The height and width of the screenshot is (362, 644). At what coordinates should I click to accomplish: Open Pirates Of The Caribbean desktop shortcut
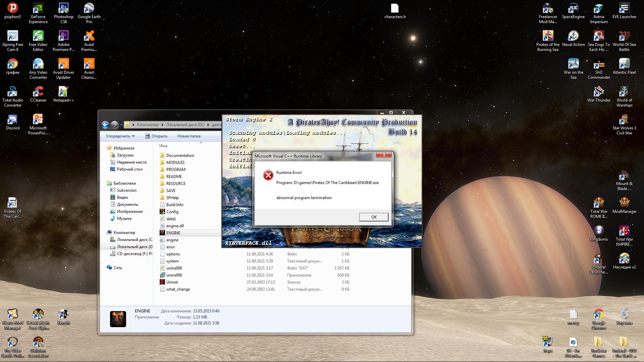click(12, 208)
